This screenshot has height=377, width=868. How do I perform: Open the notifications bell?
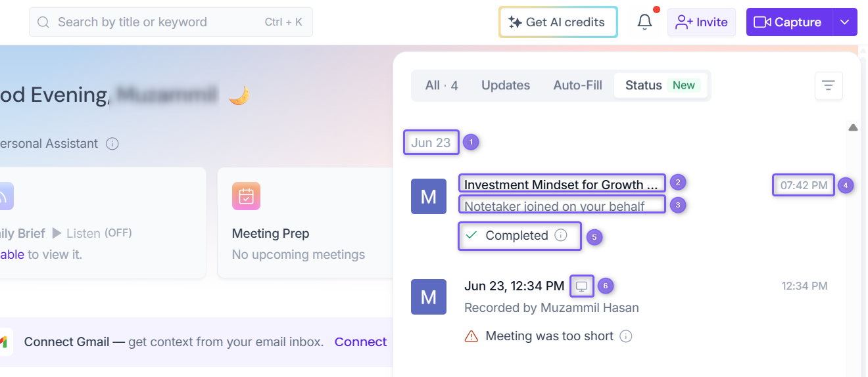[x=645, y=22]
